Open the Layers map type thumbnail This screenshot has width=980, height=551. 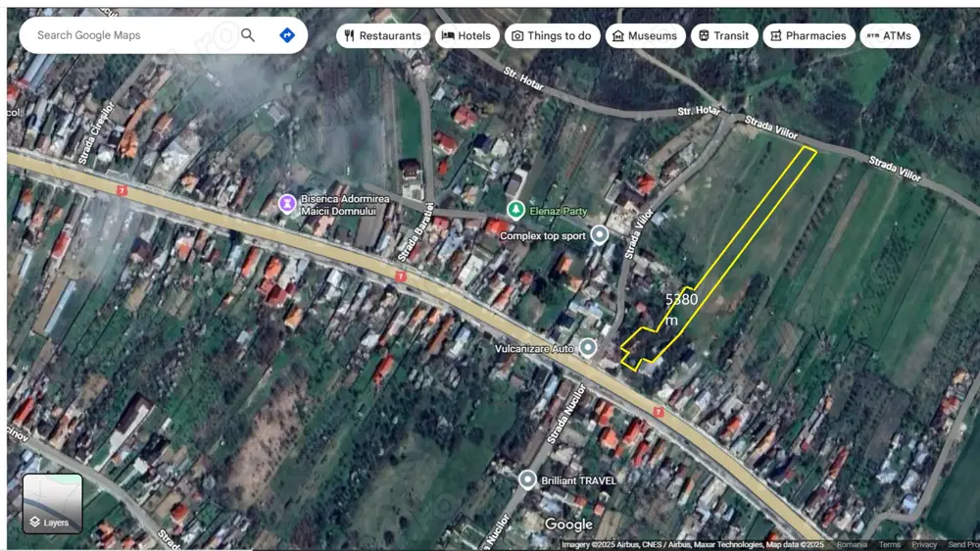53,504
